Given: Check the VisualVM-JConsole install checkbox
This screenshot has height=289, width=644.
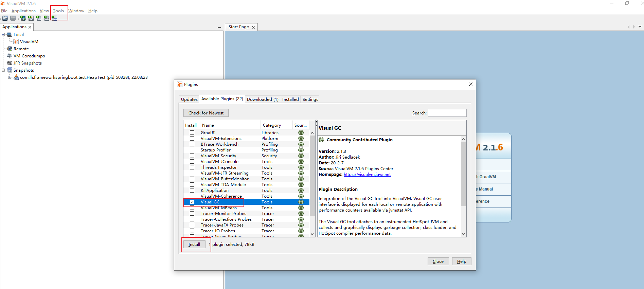Looking at the screenshot, I should pos(192,162).
